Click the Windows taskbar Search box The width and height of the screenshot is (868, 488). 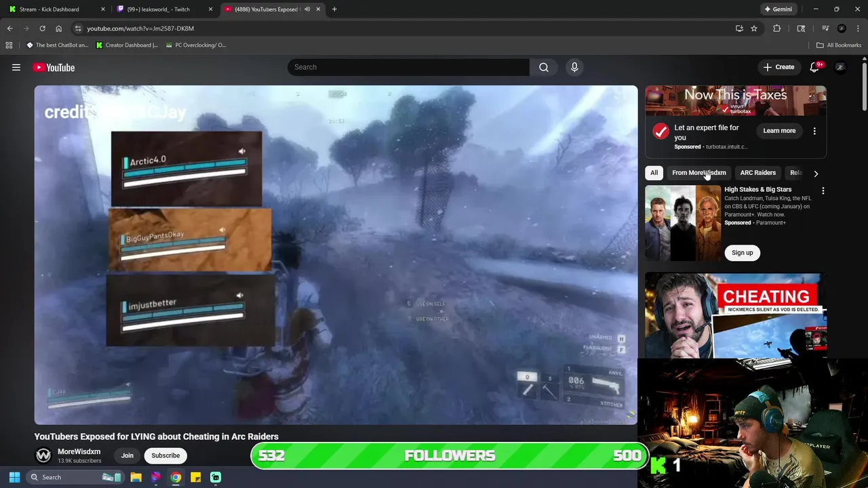point(75,477)
